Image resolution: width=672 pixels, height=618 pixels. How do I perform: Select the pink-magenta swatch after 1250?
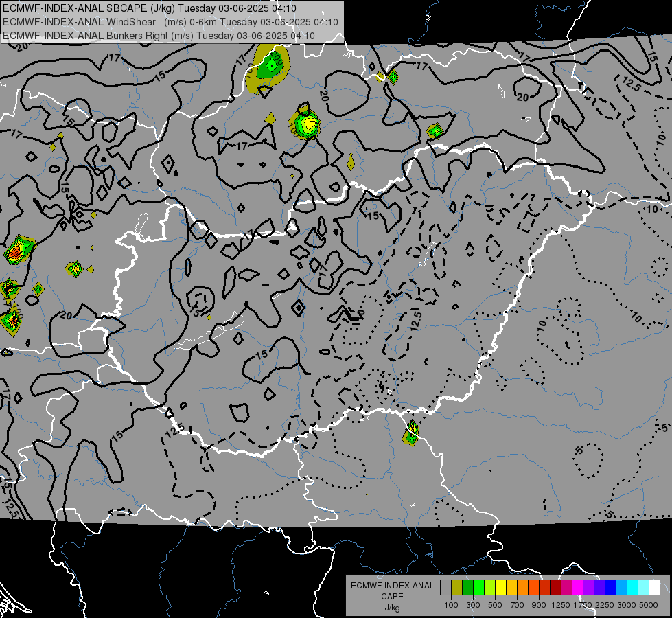pyautogui.click(x=566, y=587)
